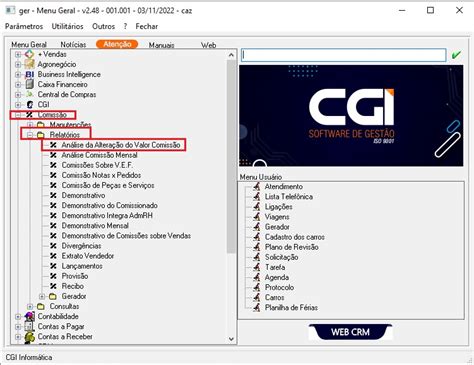Click the +Vendas module icon
The width and height of the screenshot is (474, 365).
tap(30, 54)
